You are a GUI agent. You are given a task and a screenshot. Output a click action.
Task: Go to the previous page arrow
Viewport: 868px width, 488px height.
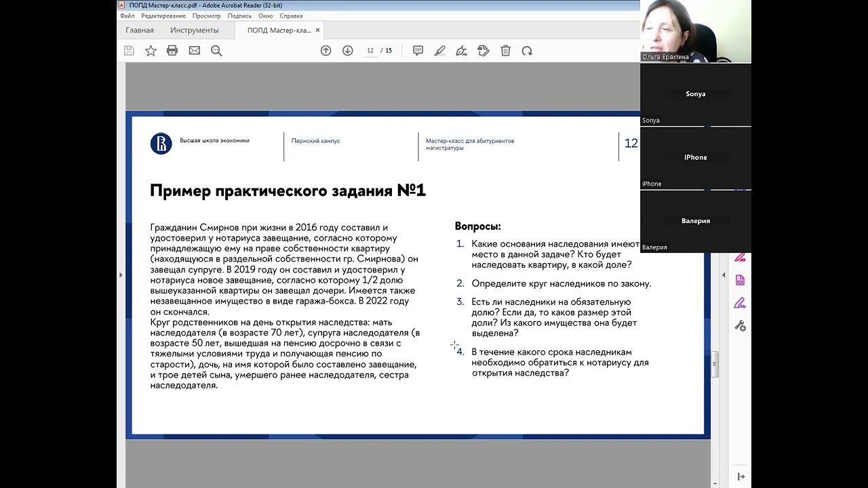click(x=326, y=51)
